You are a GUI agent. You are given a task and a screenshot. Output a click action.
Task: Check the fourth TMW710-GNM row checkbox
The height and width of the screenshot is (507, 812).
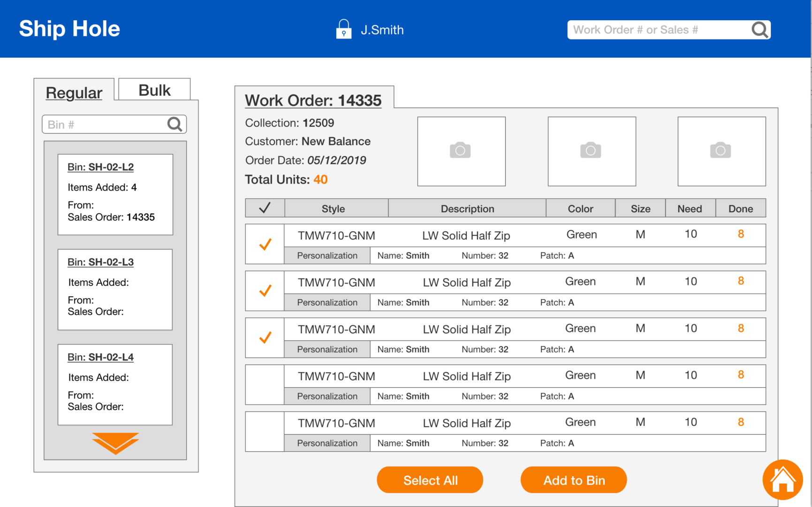click(x=265, y=384)
